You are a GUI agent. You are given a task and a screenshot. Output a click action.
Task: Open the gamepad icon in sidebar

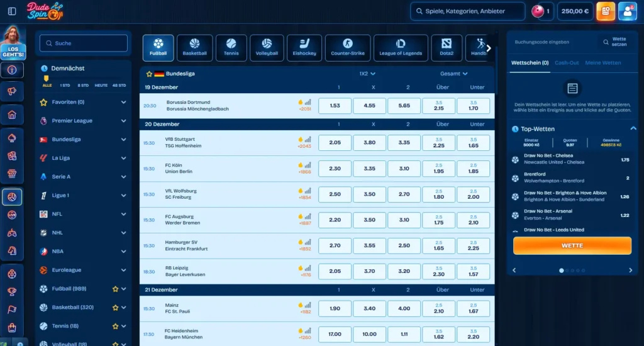tap(12, 233)
